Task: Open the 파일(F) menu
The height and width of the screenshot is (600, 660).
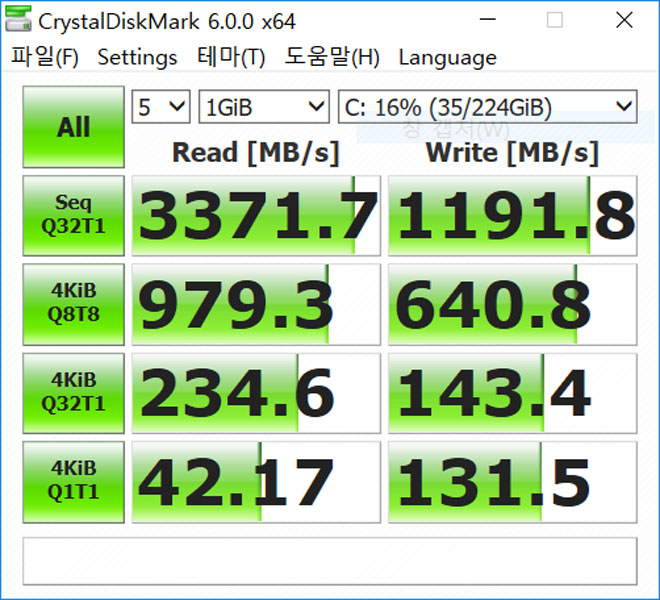Action: (45, 57)
